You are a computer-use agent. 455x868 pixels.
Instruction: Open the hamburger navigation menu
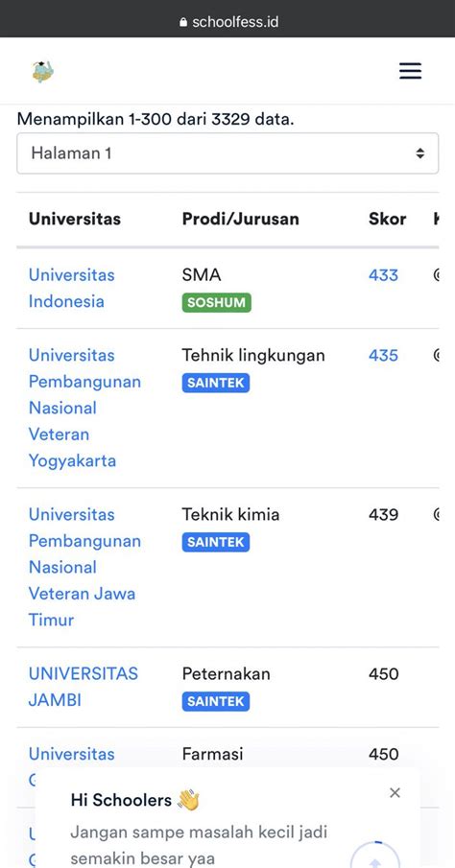(410, 71)
